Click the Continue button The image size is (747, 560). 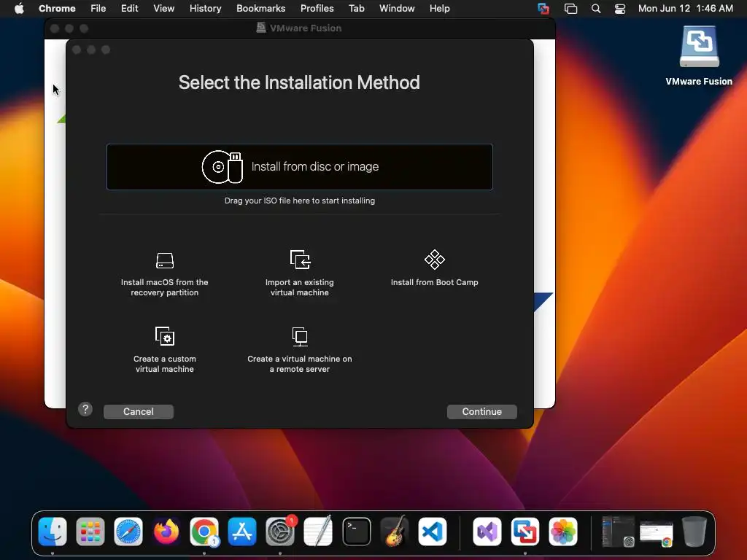tap(481, 411)
